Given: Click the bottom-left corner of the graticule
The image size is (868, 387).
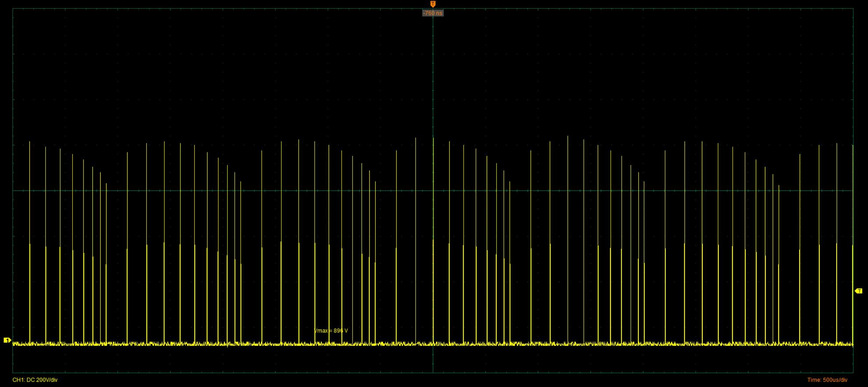Looking at the screenshot, I should click(13, 372).
